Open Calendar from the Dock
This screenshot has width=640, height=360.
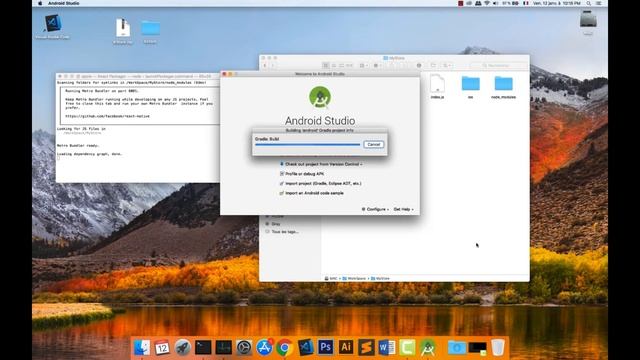pos(162,347)
